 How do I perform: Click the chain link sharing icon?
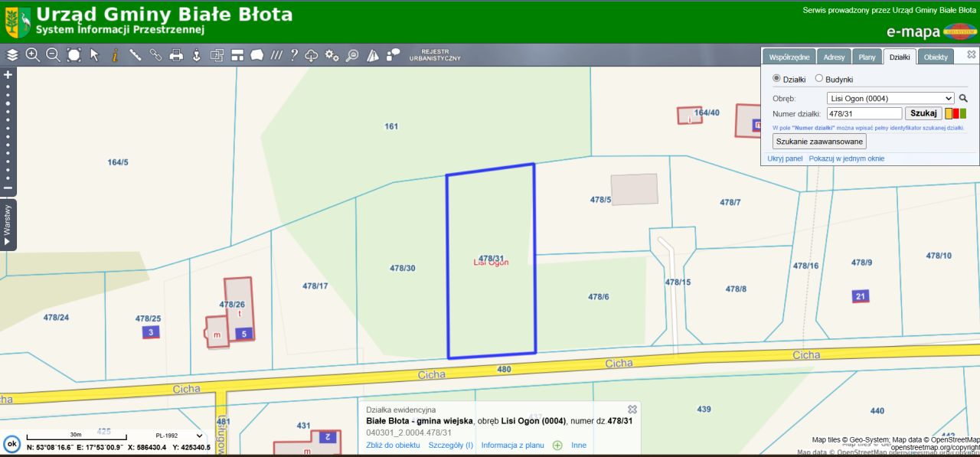155,55
